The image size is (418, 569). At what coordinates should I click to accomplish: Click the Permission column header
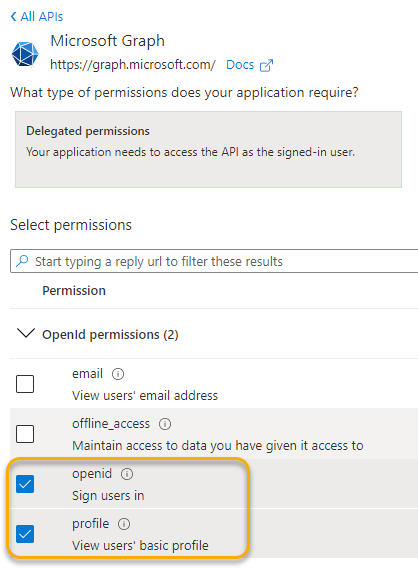point(74,291)
